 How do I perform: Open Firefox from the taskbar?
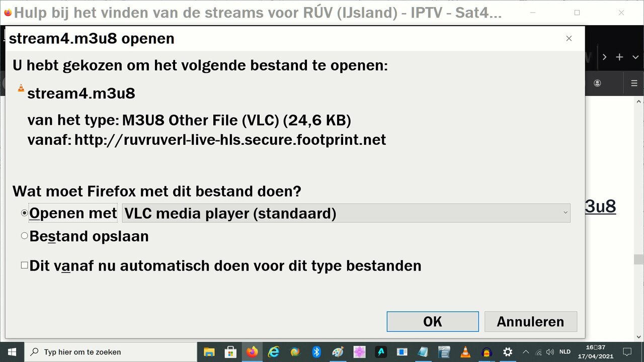tap(253, 352)
